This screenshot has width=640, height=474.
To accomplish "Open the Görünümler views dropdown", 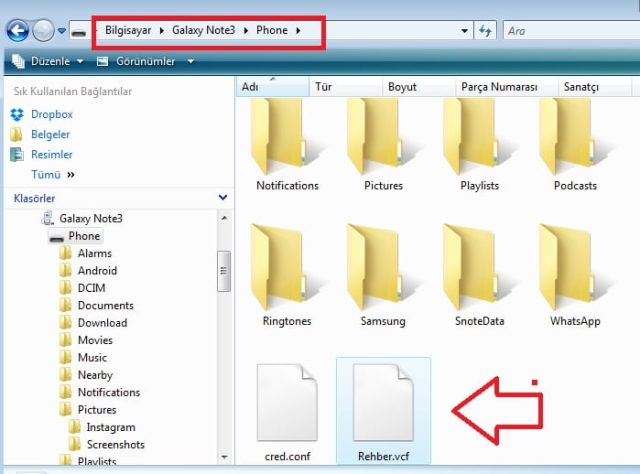I will (x=145, y=62).
